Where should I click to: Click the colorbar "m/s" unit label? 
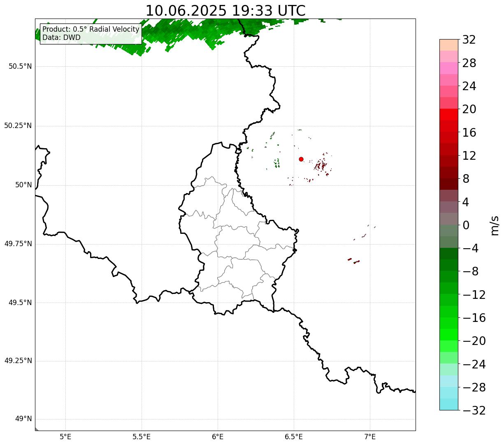495,225
